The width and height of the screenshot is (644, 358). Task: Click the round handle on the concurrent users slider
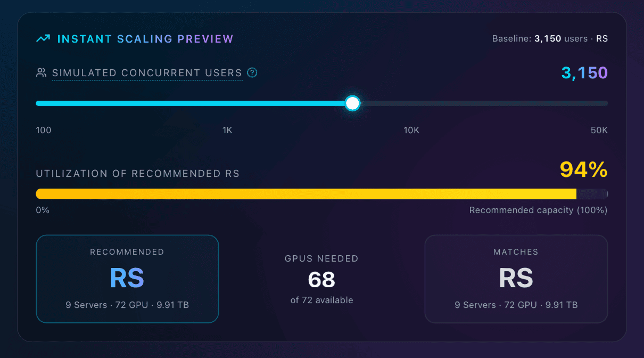pyautogui.click(x=352, y=103)
